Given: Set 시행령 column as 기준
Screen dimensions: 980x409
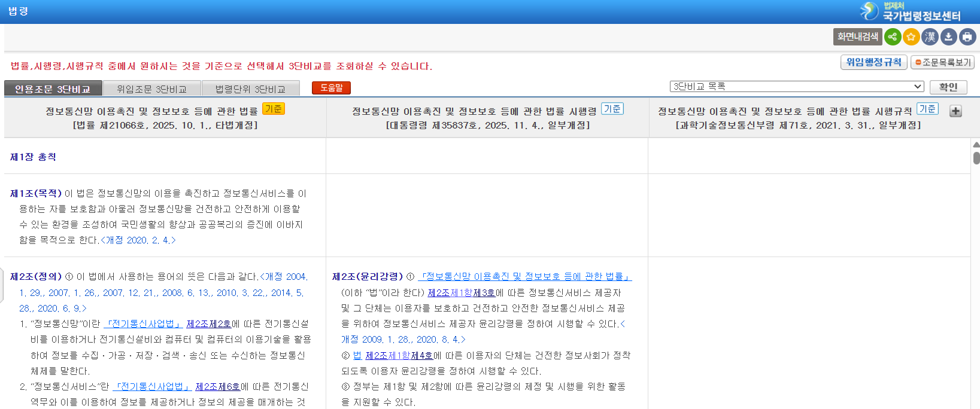Looking at the screenshot, I should point(612,109).
